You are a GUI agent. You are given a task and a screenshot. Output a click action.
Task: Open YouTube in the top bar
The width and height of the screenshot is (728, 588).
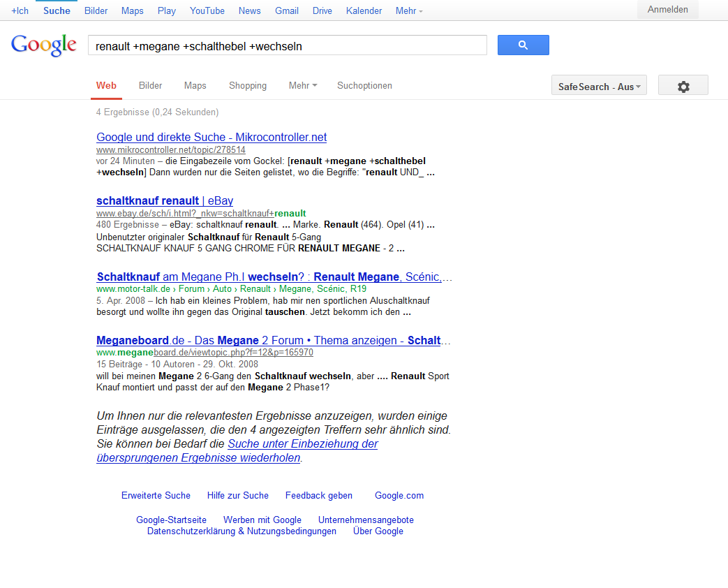coord(207,10)
